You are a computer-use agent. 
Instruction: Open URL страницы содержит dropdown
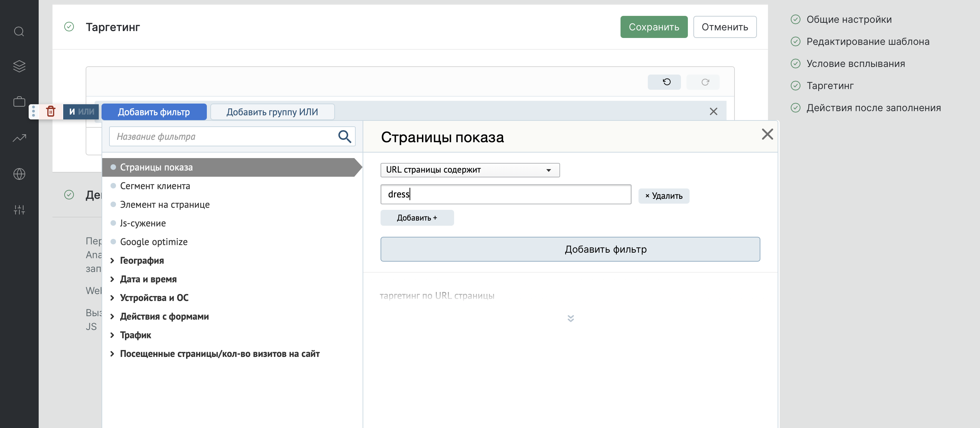tap(470, 170)
